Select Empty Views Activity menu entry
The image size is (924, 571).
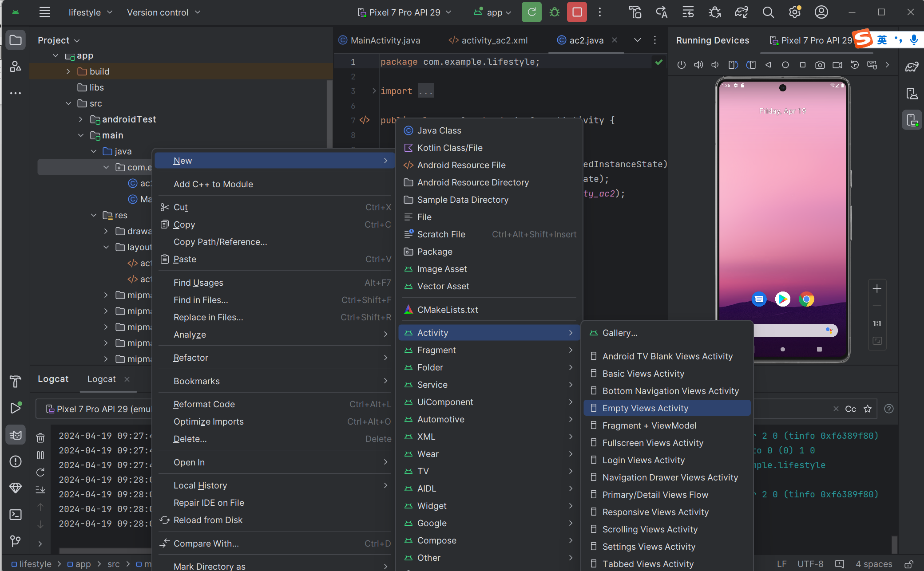point(645,408)
